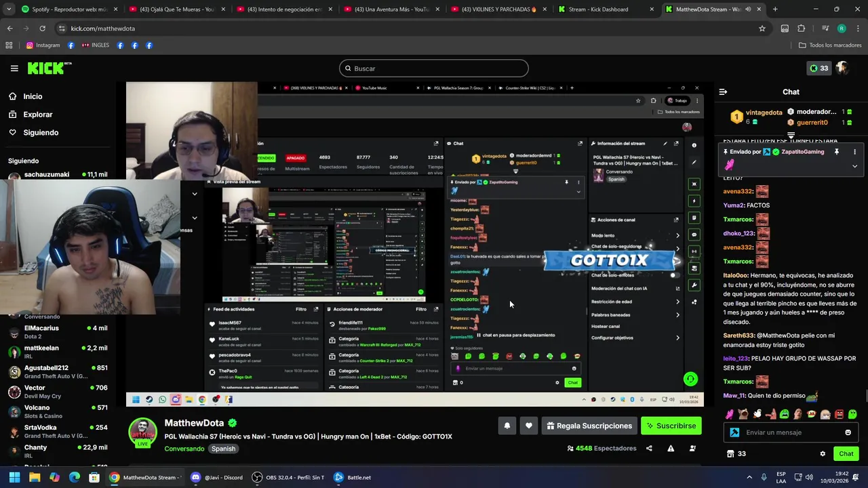This screenshot has height=488, width=868.
Task: Open the channel points shop icon
Action: click(x=730, y=454)
